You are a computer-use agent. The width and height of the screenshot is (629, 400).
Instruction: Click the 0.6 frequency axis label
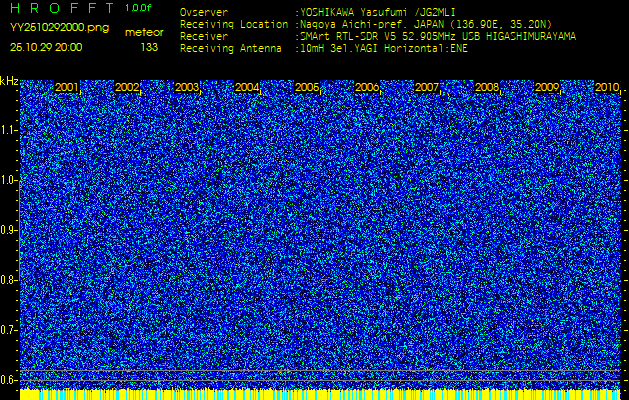[8, 380]
